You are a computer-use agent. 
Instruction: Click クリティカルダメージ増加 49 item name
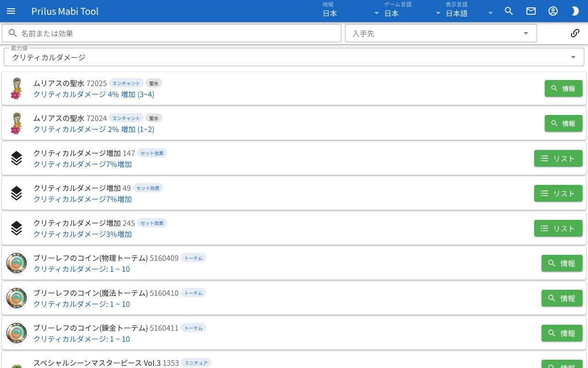[x=77, y=188]
